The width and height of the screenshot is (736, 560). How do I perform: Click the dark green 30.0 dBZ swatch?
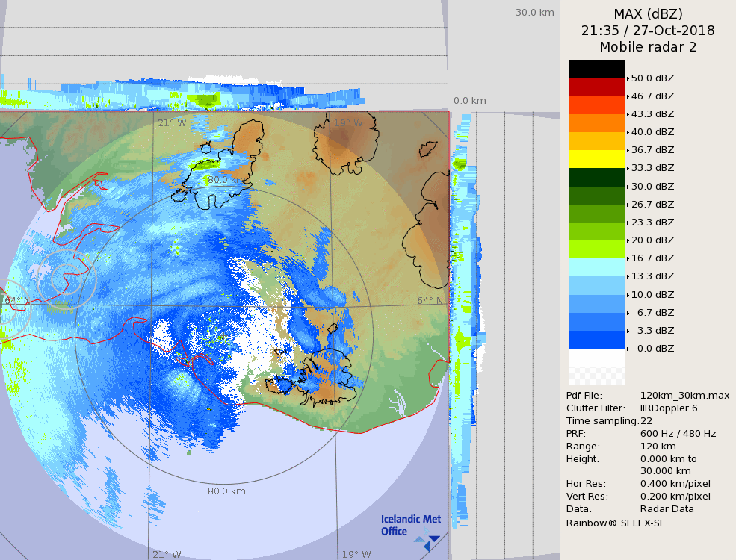[x=596, y=177]
